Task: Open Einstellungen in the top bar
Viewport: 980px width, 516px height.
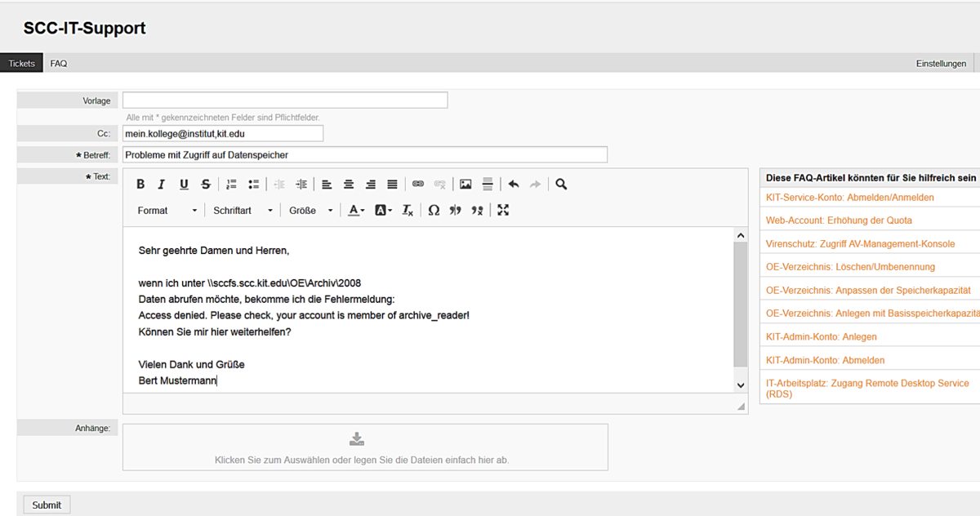Action: click(x=941, y=64)
